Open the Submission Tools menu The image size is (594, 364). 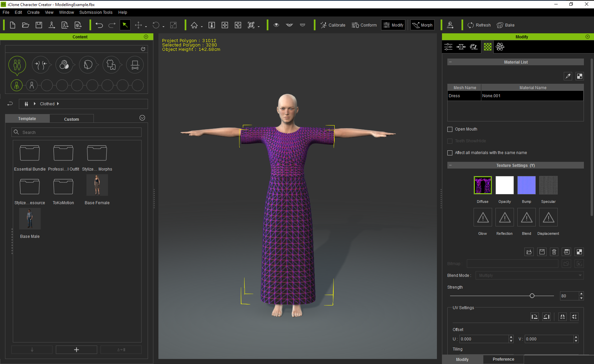[96, 12]
